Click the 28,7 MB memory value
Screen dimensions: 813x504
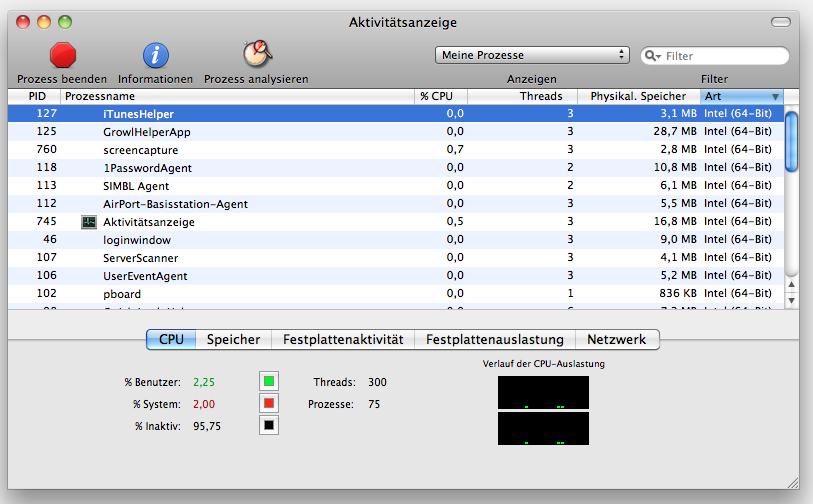click(675, 131)
